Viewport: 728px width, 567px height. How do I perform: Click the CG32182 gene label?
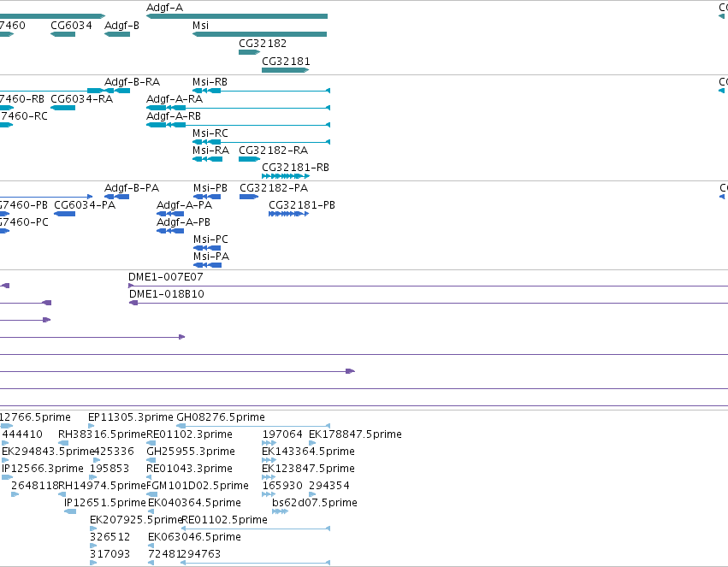[x=263, y=43]
